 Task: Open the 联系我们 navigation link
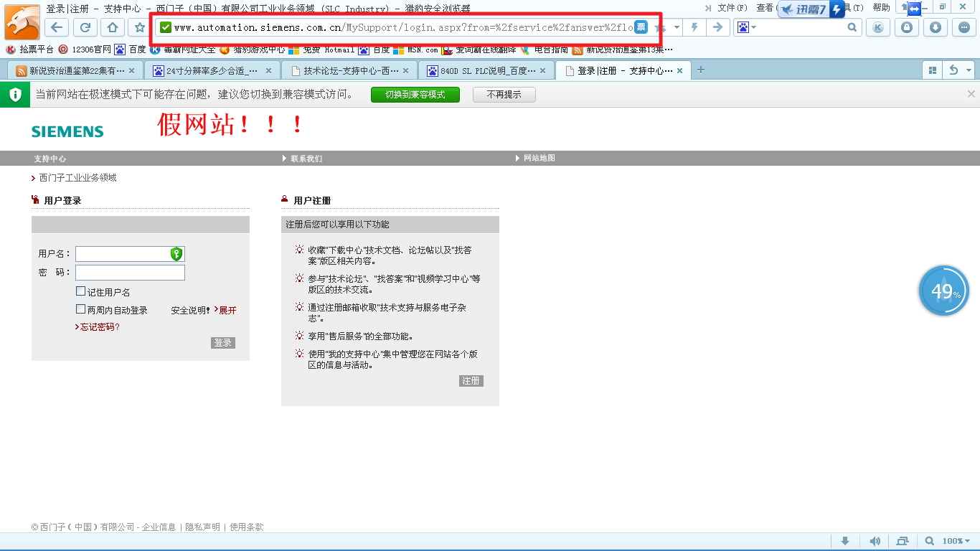pos(306,159)
